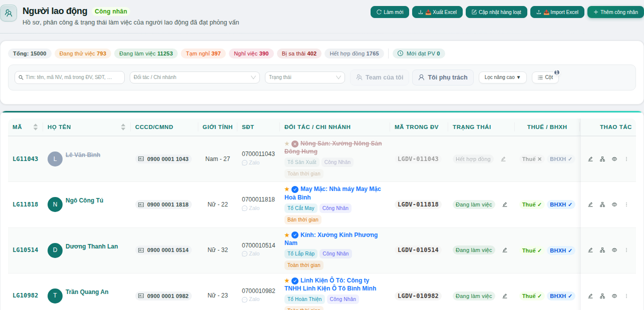Click the Làm mới refresh button
The height and width of the screenshot is (310, 644).
(x=390, y=12)
